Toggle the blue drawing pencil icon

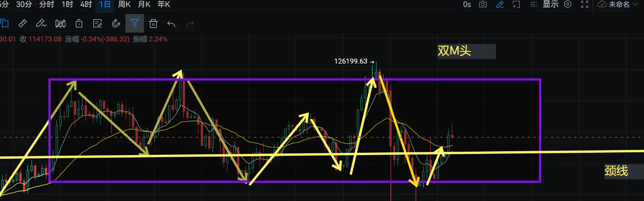[500, 5]
